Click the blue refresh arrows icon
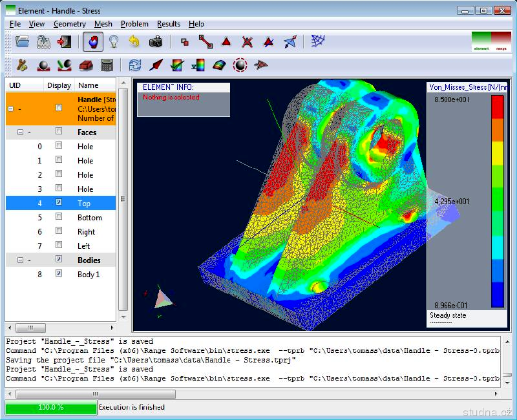 pyautogui.click(x=135, y=65)
